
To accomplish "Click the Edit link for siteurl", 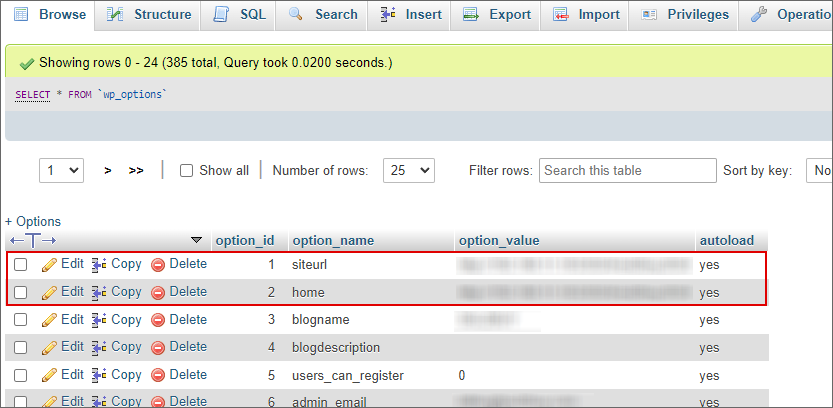I will coord(72,264).
